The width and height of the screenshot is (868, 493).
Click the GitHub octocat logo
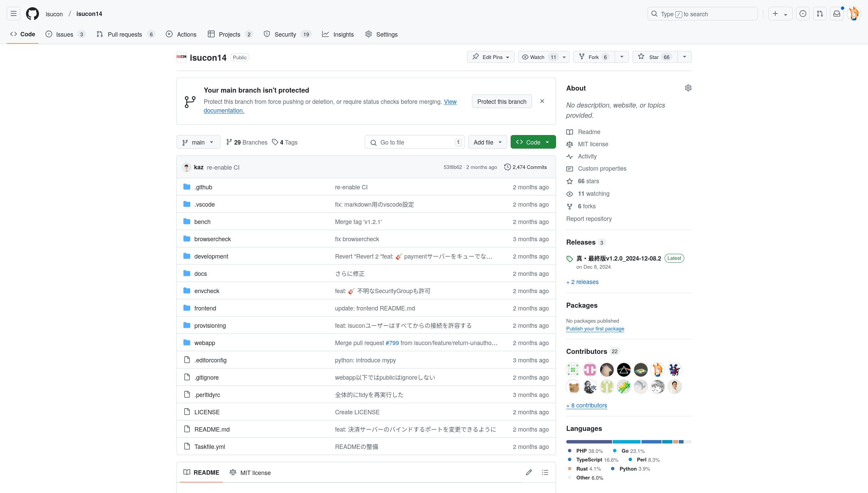[x=33, y=14]
